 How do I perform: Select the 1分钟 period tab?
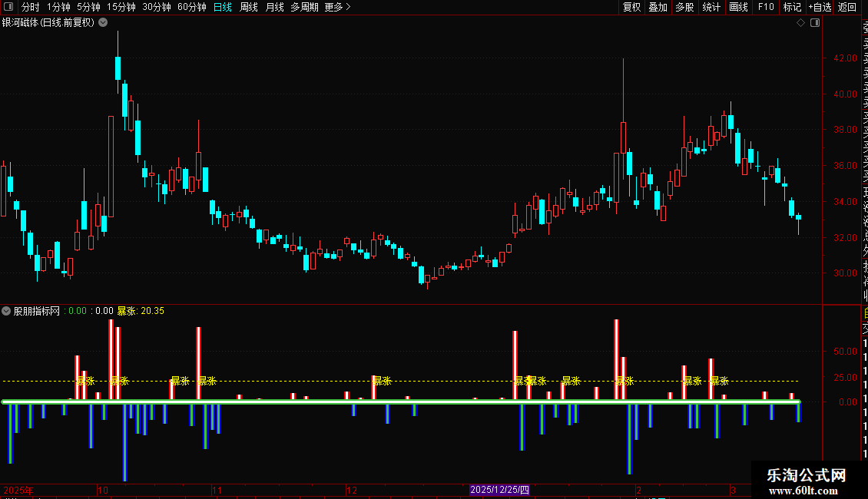tap(58, 7)
